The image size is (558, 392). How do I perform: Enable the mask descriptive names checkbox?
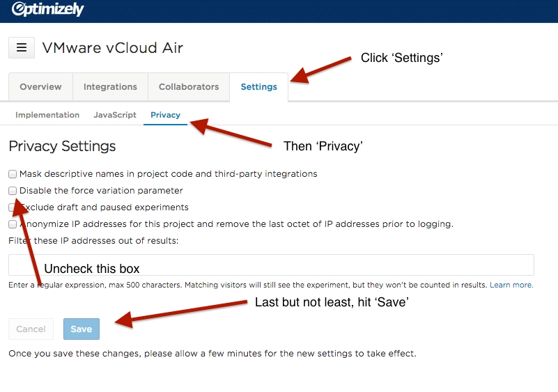[13, 174]
